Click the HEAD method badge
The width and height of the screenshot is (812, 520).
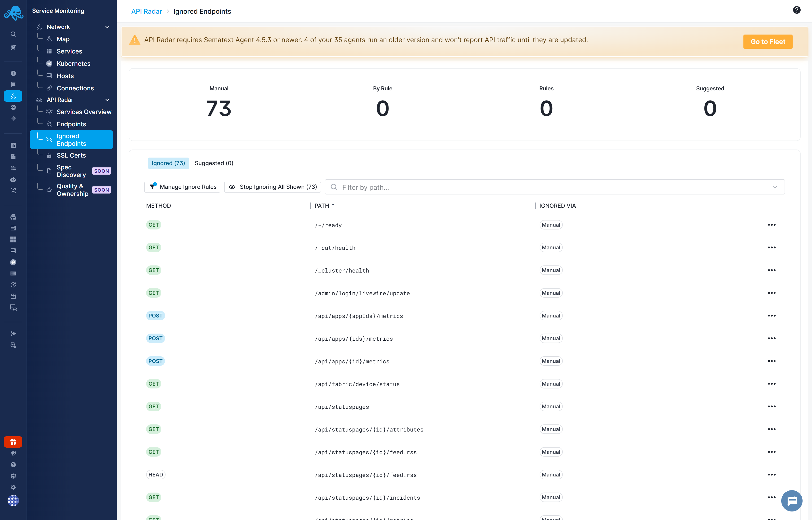156,475
